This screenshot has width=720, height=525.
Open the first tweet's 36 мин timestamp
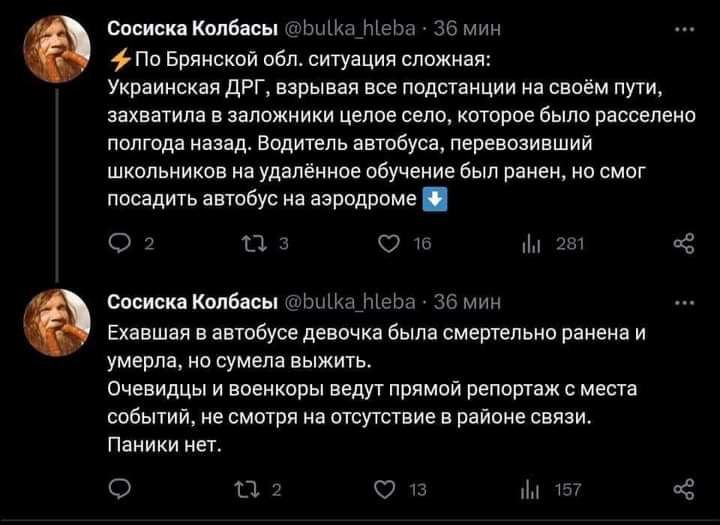tap(473, 28)
